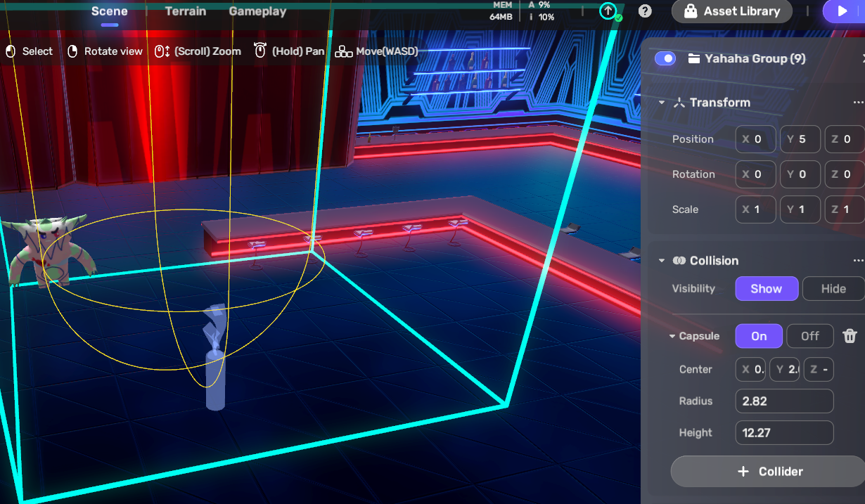Click the Collision section icon
Screen dimensions: 865x504
point(679,261)
